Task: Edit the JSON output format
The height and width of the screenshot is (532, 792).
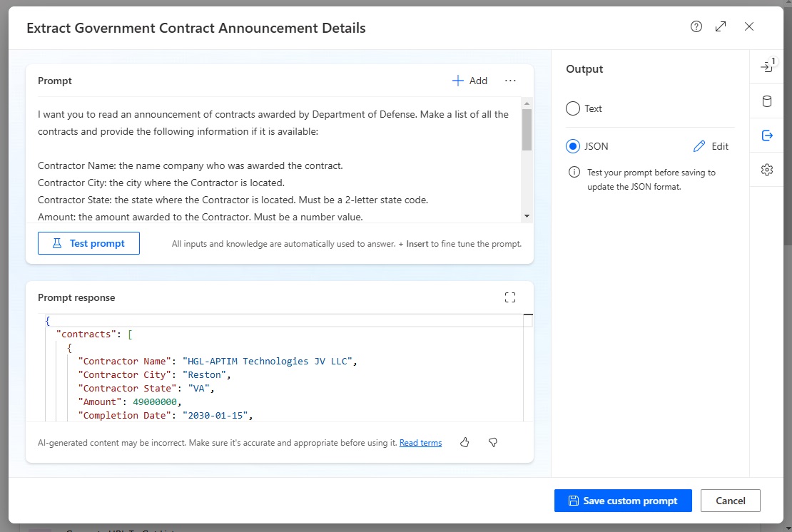Action: [x=711, y=146]
